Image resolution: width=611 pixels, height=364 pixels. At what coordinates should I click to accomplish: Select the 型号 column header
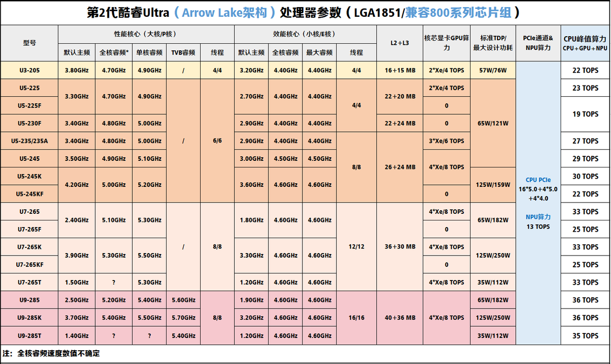click(30, 43)
